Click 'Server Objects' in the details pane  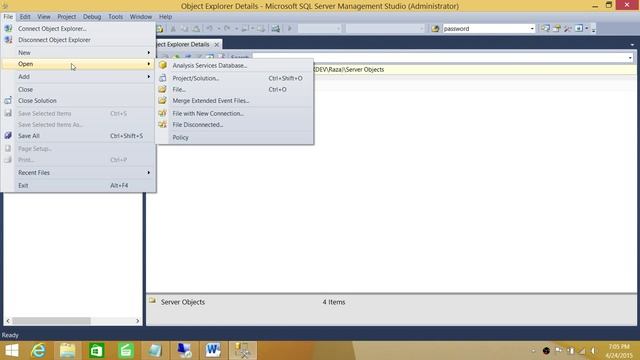point(183,302)
